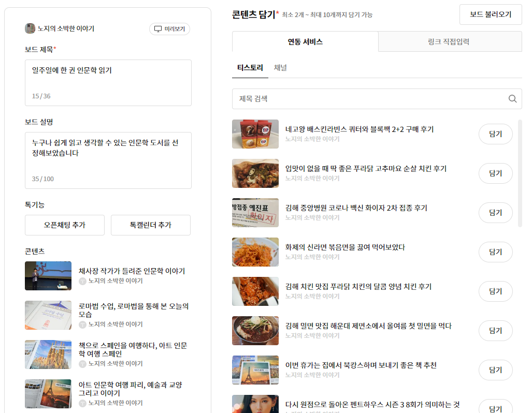Click the search magnifier icon
532x413 pixels.
coord(512,99)
